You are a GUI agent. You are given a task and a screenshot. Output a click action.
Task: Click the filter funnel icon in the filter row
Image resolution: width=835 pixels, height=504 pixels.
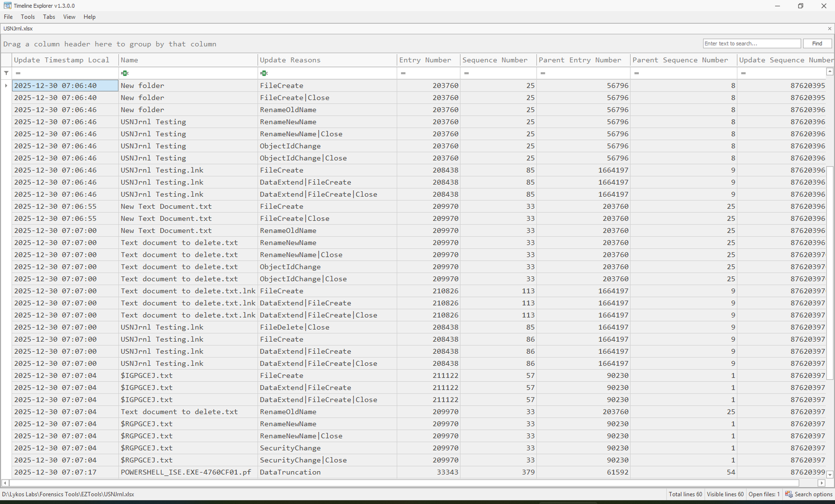(6, 73)
